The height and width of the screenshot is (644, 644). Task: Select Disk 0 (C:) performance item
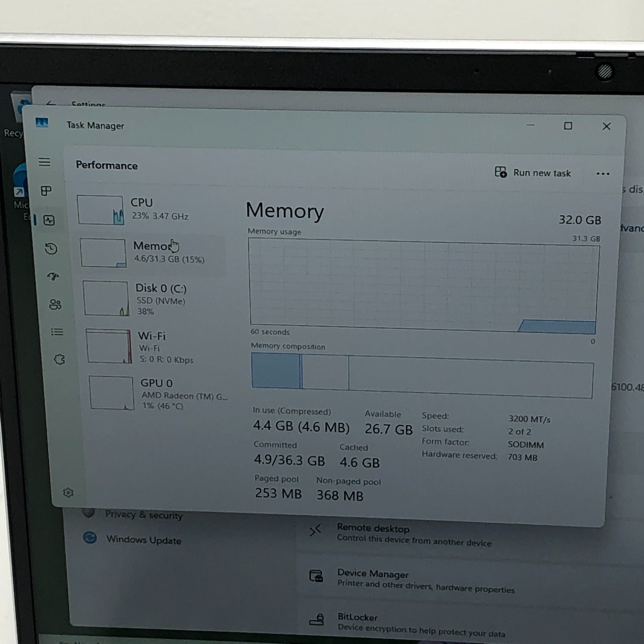pos(155,299)
